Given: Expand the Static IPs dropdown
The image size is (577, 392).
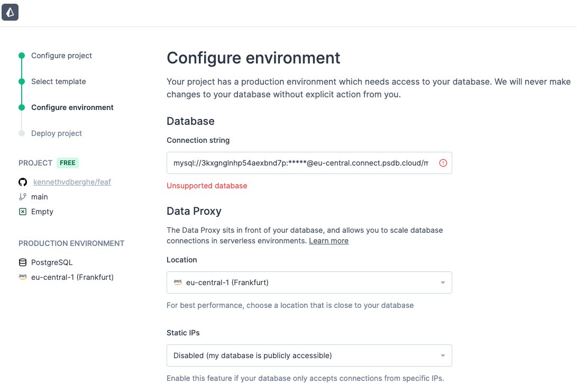Looking at the screenshot, I should (309, 355).
